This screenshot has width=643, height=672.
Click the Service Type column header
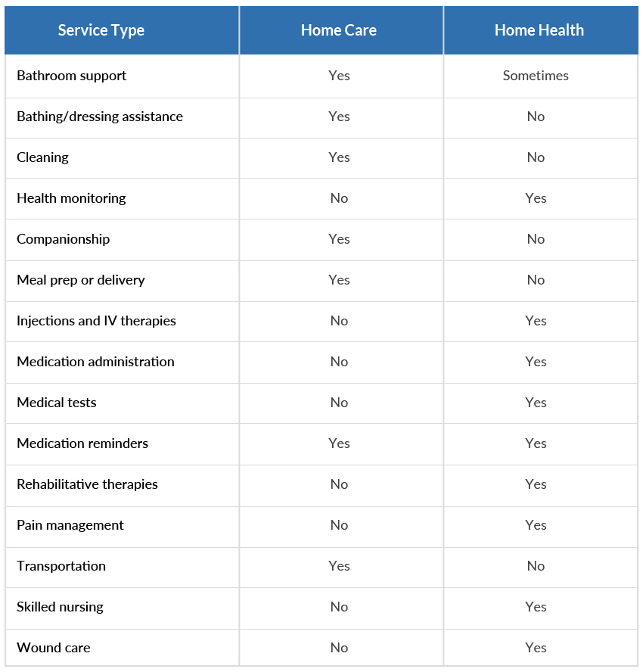[101, 30]
